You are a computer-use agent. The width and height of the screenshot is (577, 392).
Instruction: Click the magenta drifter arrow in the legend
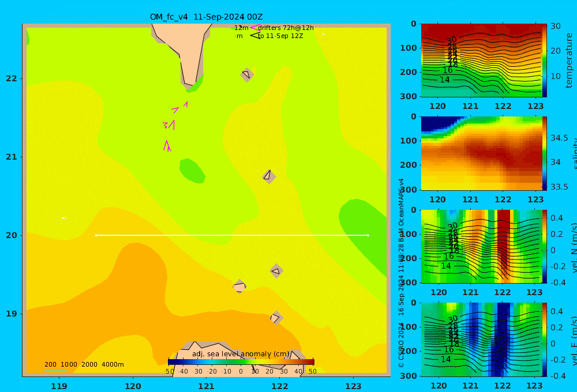(254, 27)
